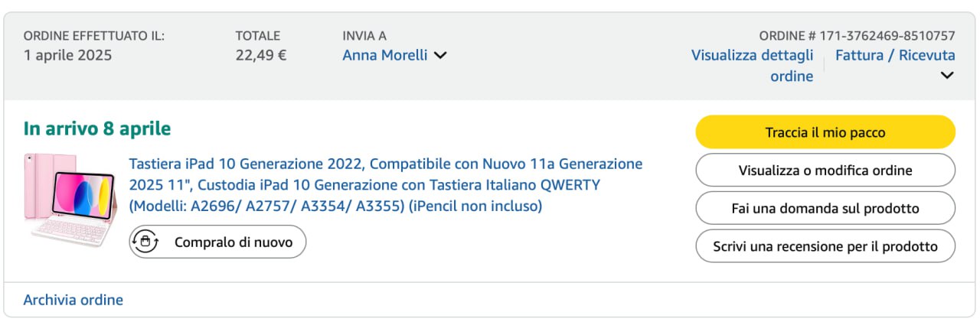Select Fai una domanda sul prodotto
This screenshot has width=980, height=325.
tap(825, 208)
